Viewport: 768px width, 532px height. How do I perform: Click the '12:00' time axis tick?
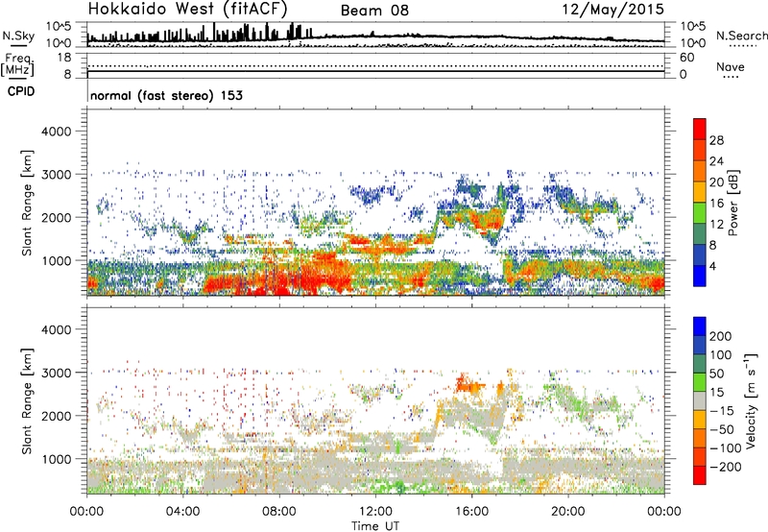[x=375, y=512]
